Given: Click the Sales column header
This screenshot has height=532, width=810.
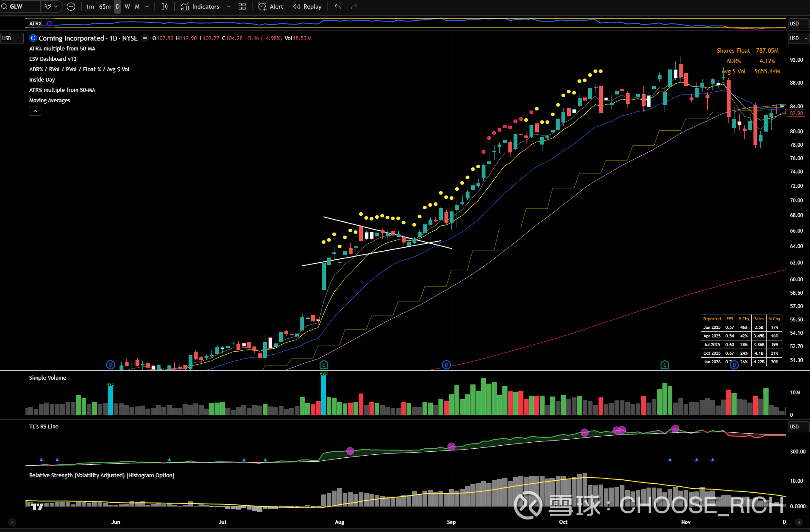Looking at the screenshot, I should point(759,319).
